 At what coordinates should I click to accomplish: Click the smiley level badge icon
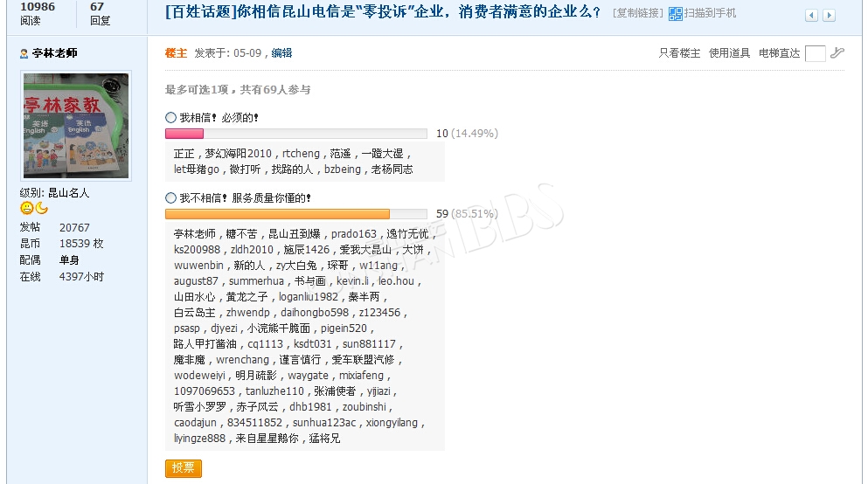pos(26,208)
